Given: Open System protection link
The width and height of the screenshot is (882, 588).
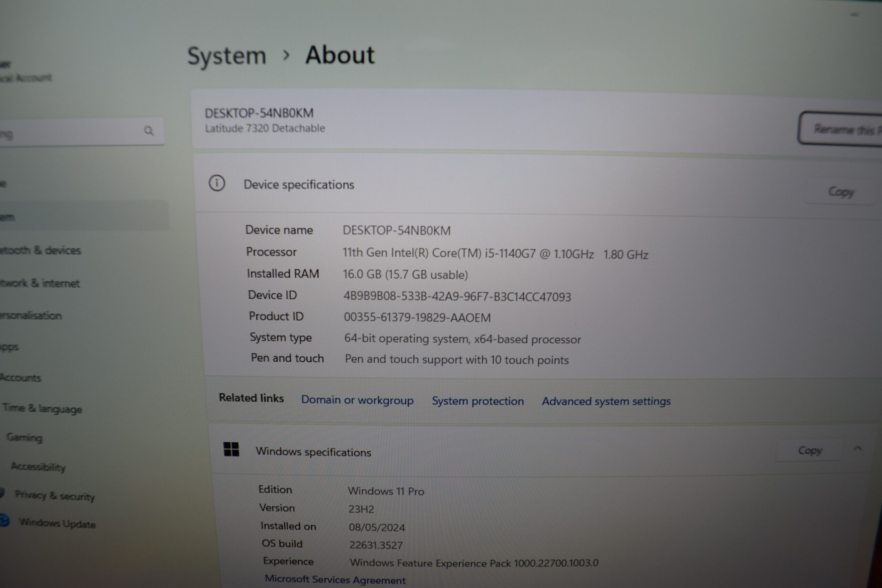Looking at the screenshot, I should pyautogui.click(x=478, y=401).
